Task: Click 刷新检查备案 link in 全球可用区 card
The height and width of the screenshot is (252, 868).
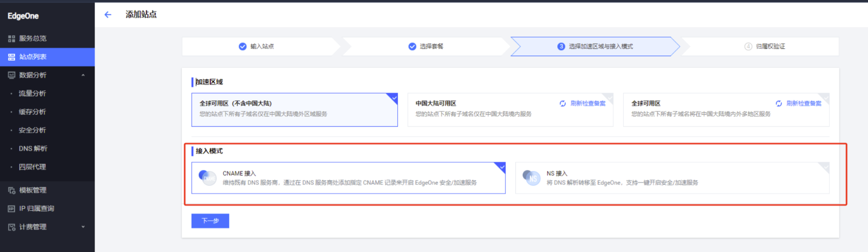Action: coord(804,103)
